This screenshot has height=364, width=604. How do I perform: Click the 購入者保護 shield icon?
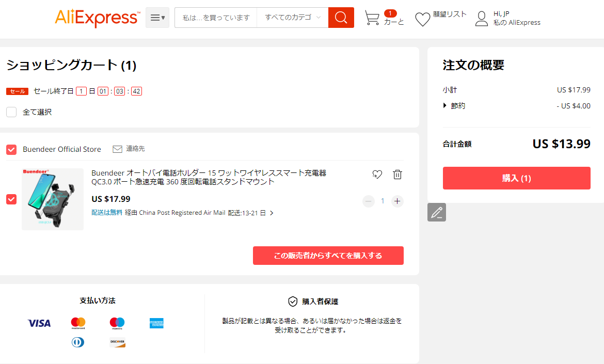click(293, 302)
